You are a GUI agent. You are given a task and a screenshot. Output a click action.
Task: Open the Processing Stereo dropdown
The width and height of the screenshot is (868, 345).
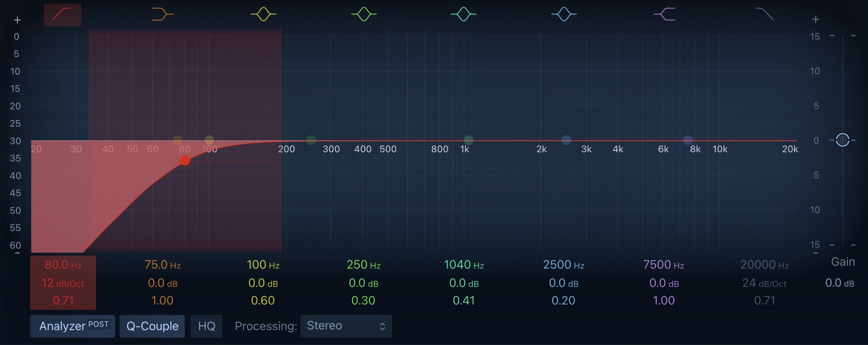pos(346,326)
